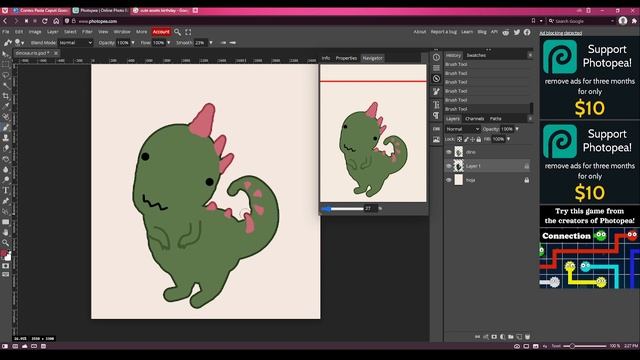Click the search magnifier in menu bar

click(177, 32)
